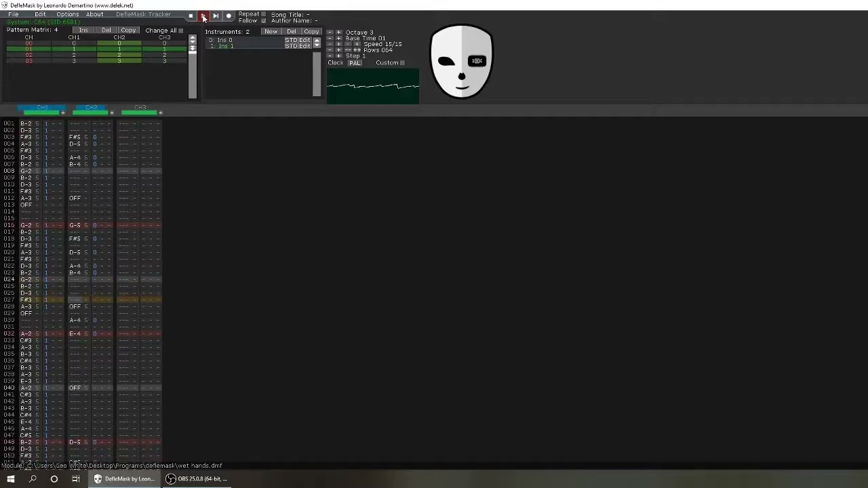Click the play-pattern step-forward icon
This screenshot has height=488, width=868.
[x=216, y=16]
